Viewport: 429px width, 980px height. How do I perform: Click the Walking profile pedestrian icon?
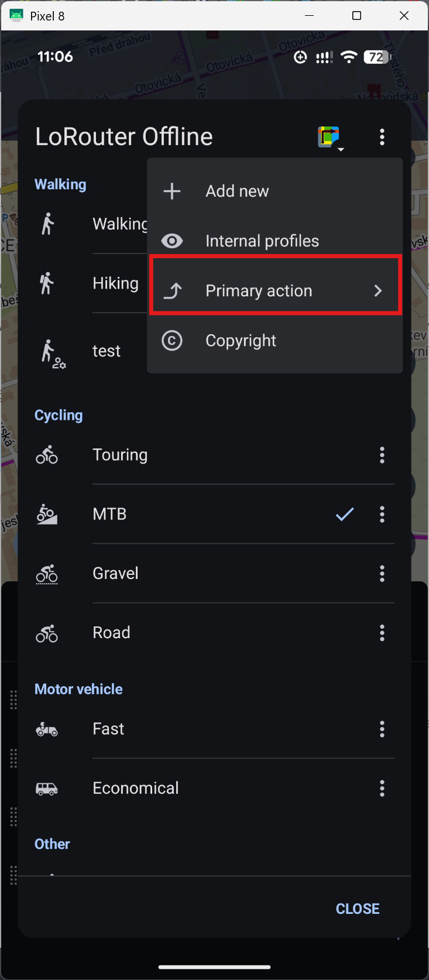pos(47,224)
